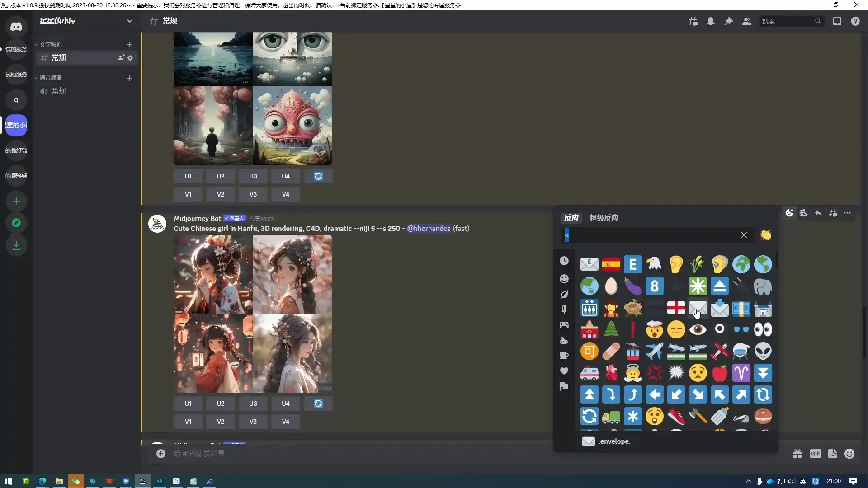Click the V2 variation button under Hanfu images
Screen dimensions: 868x488
click(x=220, y=422)
